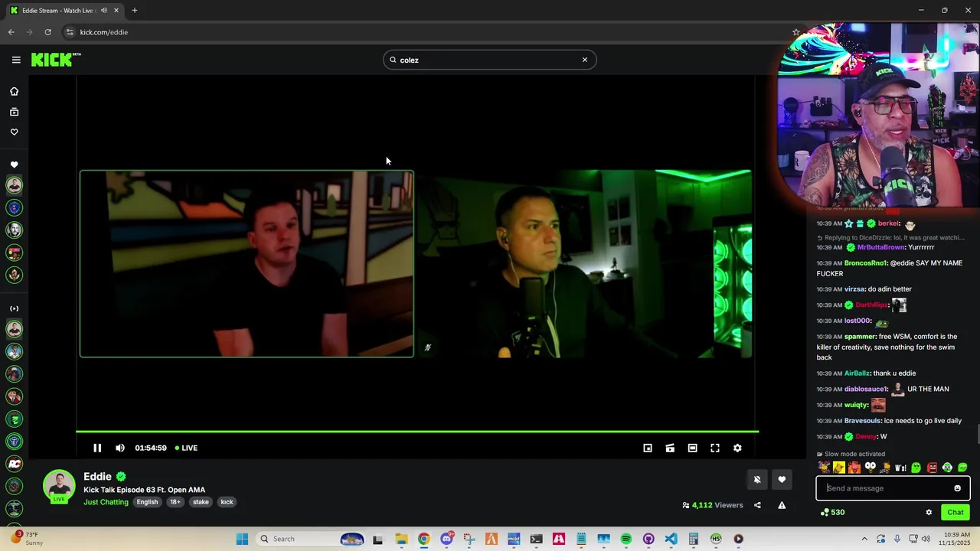Select the stake tag

[201, 502]
